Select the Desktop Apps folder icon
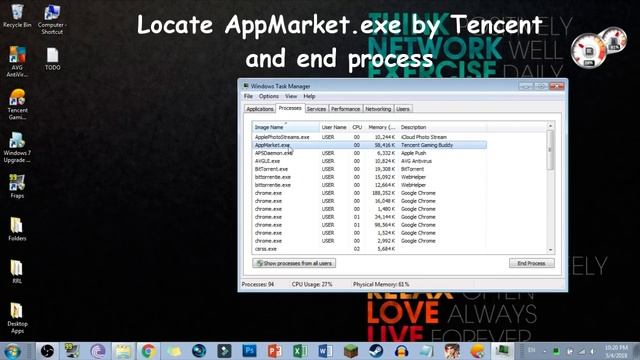 [x=17, y=318]
